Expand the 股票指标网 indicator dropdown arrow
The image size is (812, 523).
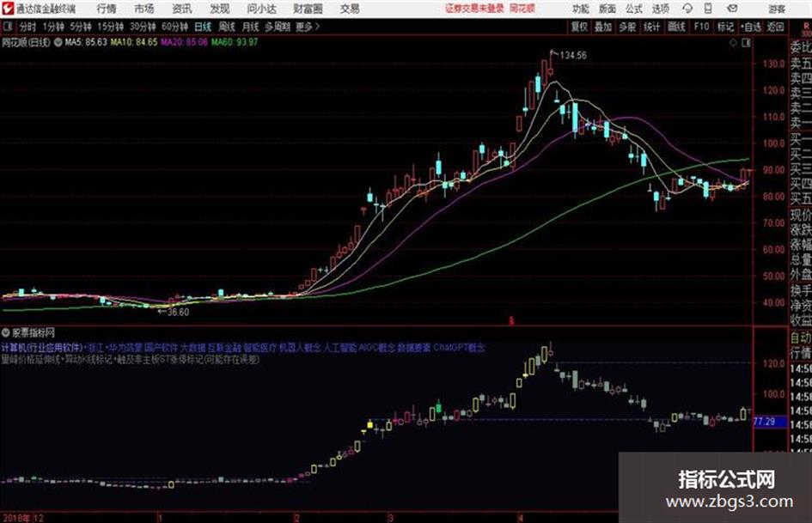(x=6, y=332)
